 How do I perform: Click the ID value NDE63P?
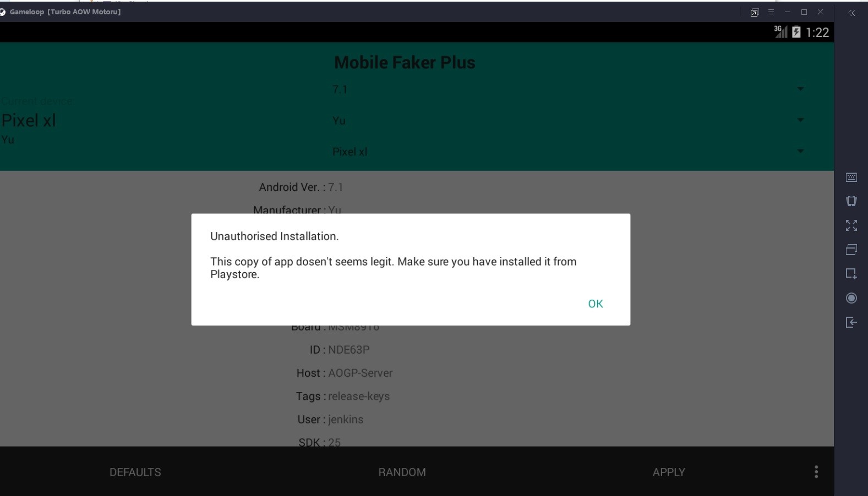point(349,350)
